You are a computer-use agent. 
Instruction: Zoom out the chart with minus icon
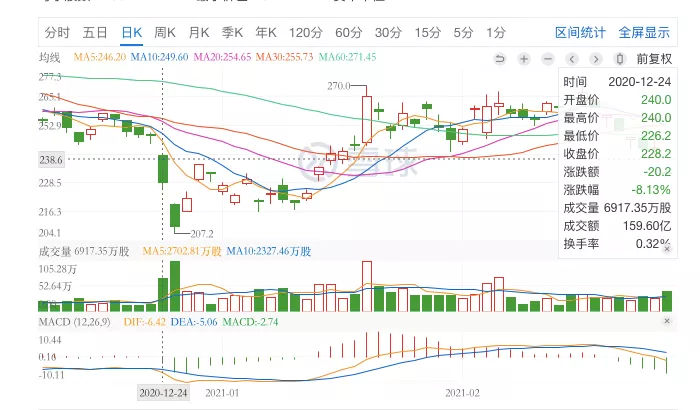[547, 58]
